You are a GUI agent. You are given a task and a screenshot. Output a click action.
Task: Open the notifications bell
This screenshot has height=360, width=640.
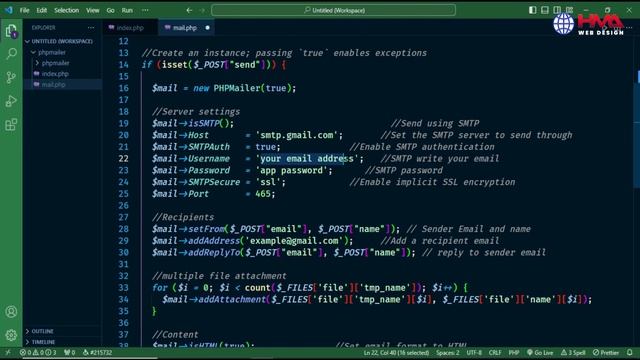[630, 352]
